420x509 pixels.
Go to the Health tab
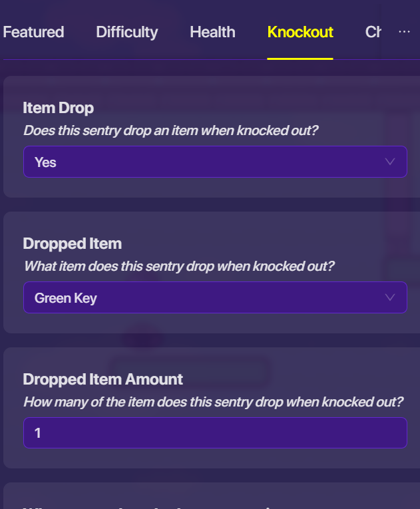pyautogui.click(x=212, y=32)
